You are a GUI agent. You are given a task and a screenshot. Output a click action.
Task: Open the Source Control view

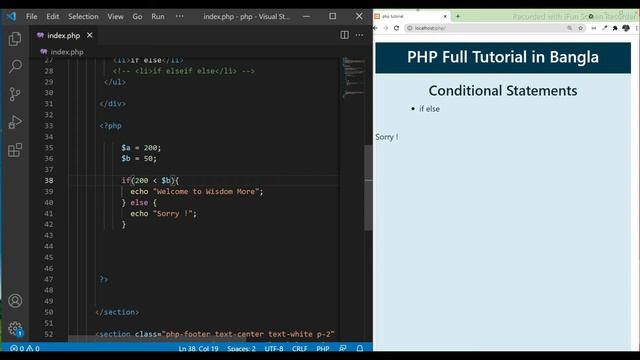(15, 94)
